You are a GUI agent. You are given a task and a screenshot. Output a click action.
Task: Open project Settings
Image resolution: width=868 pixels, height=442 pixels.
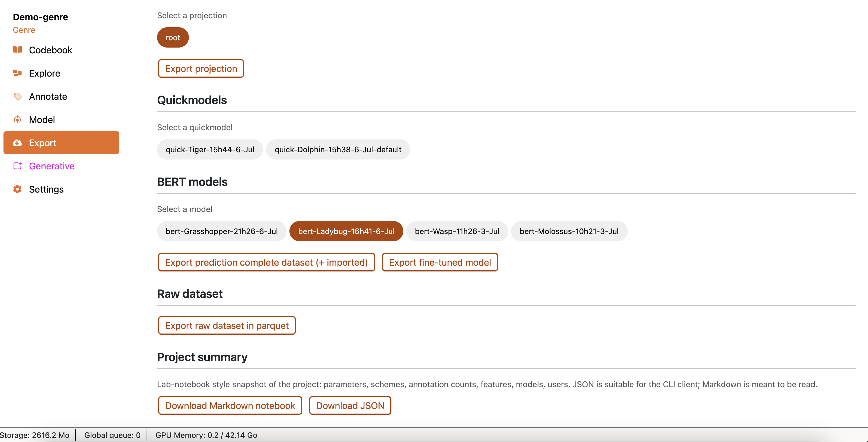(61, 189)
